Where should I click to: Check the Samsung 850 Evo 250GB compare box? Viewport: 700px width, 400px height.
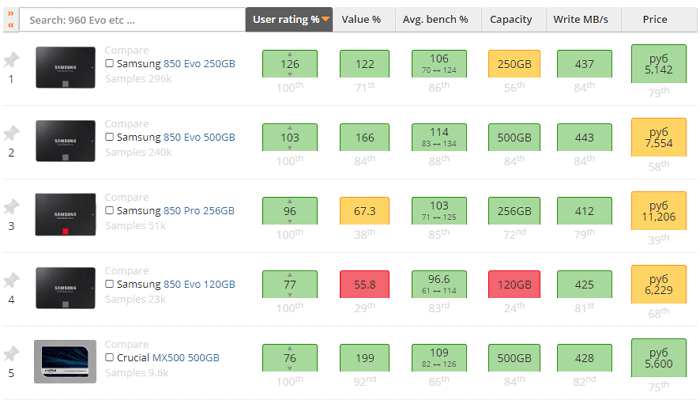[110, 64]
